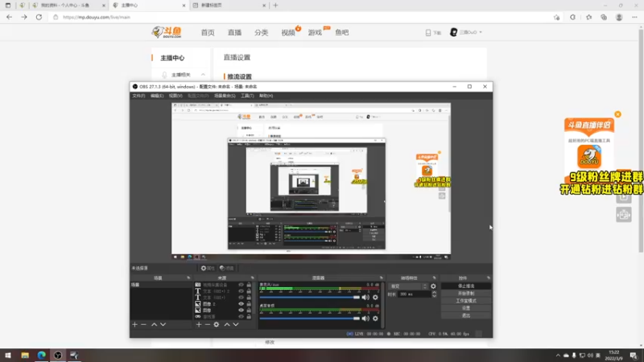
Task: Enable Studio Mode from Controls
Action: (466, 300)
